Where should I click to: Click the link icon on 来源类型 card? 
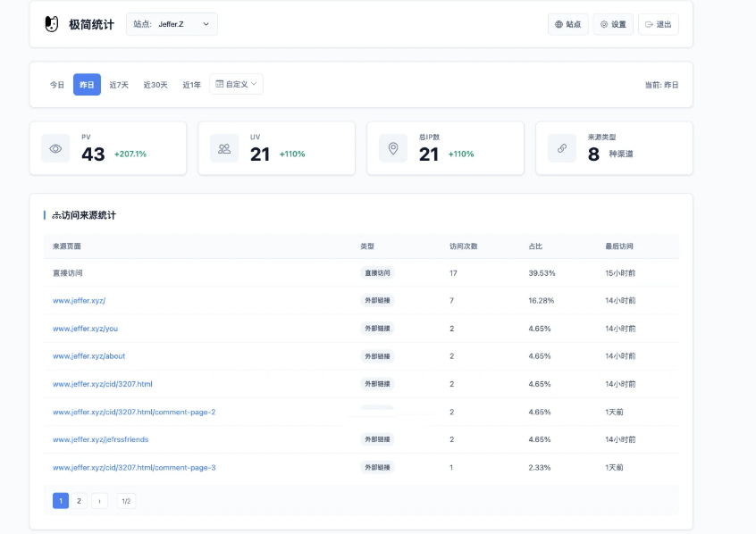[x=561, y=147]
